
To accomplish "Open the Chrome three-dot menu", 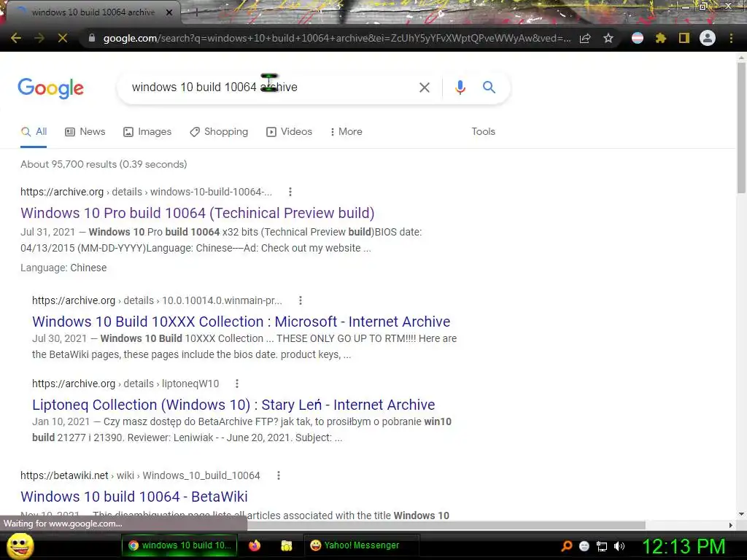I will (731, 38).
